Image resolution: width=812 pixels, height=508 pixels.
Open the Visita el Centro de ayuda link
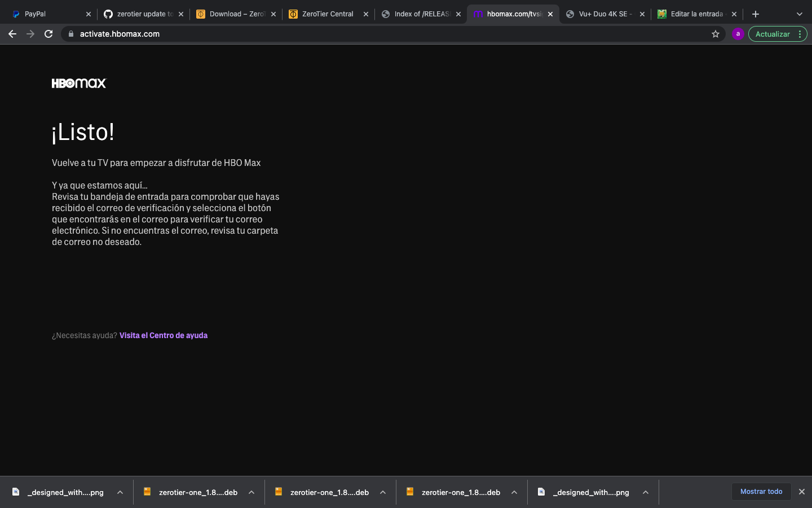tap(164, 335)
